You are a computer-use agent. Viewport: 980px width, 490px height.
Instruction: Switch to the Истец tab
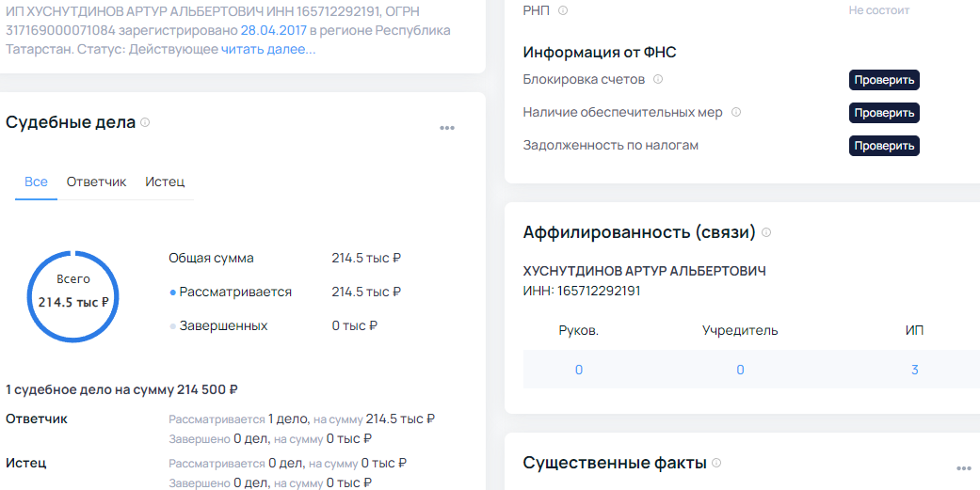pyautogui.click(x=165, y=182)
